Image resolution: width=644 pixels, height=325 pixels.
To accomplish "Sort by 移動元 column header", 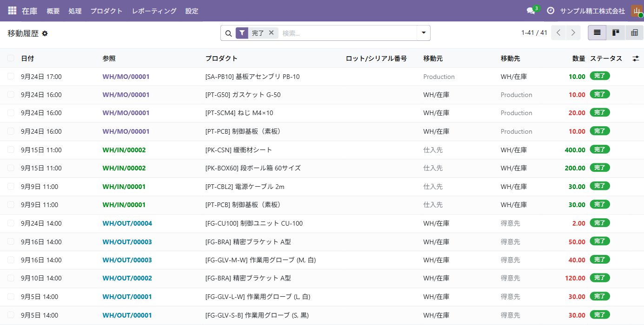I will [433, 58].
